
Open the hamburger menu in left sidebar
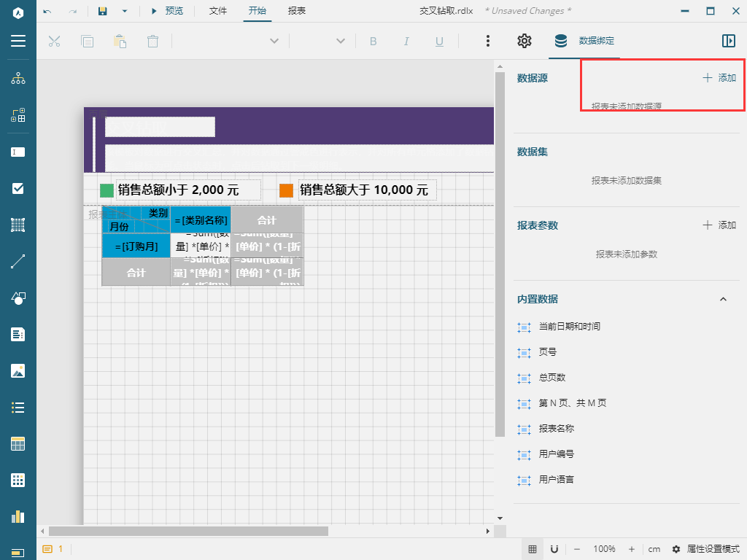click(x=18, y=41)
